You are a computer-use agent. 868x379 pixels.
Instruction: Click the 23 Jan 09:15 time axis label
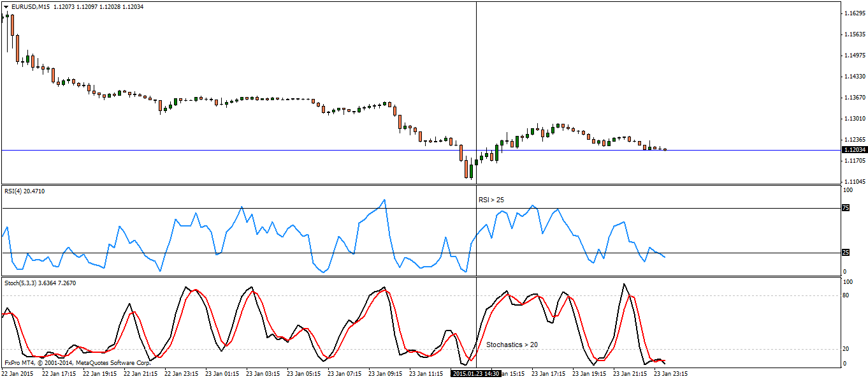click(386, 373)
